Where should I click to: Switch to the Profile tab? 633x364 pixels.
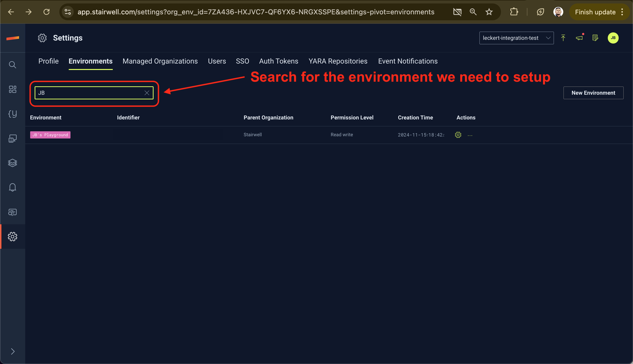point(48,61)
